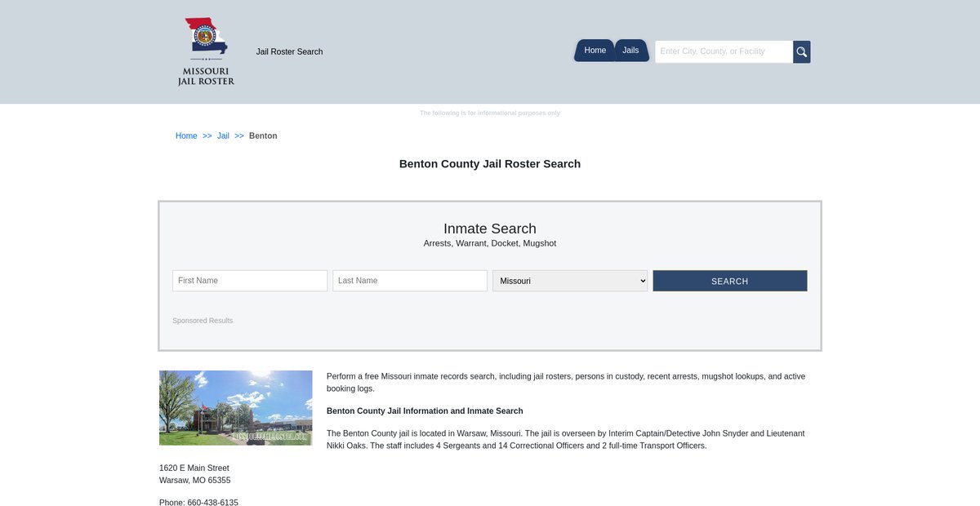Click the Benton County Jail Roster Search heading
This screenshot has width=980, height=506.
tap(490, 164)
